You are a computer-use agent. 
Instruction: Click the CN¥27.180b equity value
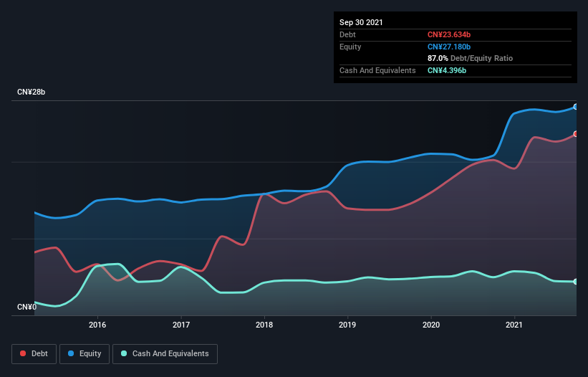[449, 47]
